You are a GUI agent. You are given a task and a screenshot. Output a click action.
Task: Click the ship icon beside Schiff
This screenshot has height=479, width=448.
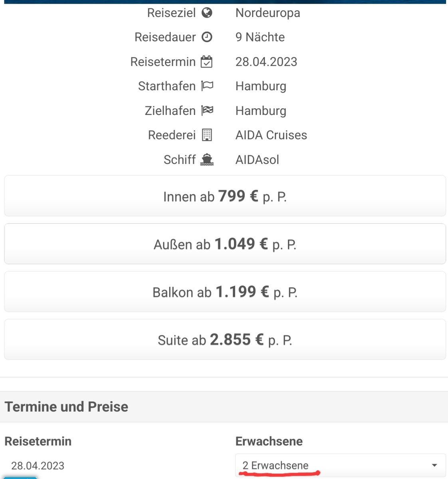[207, 160]
